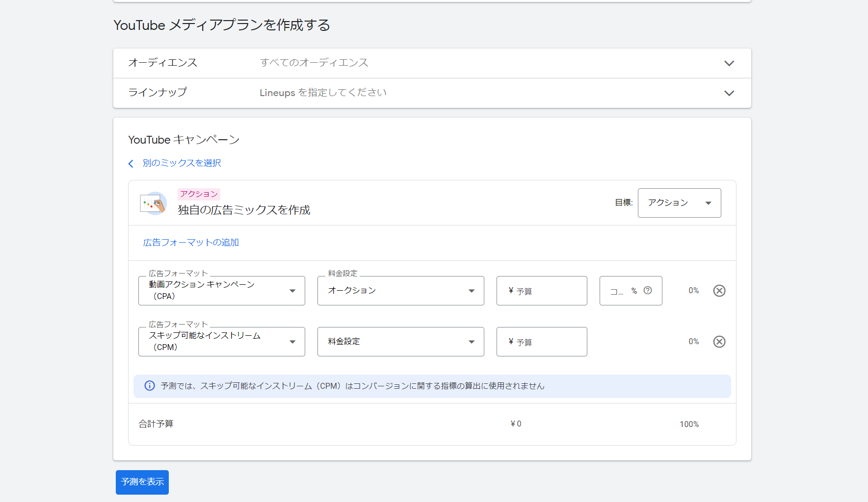This screenshot has height=502, width=868.
Task: Open the 動画アクション キャンペーン (CPA) format dropdown
Action: [x=221, y=291]
